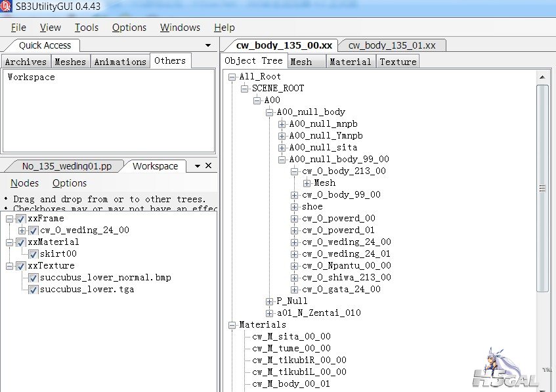
Task: Click the Nodes menu in Workspace
Action: click(24, 183)
